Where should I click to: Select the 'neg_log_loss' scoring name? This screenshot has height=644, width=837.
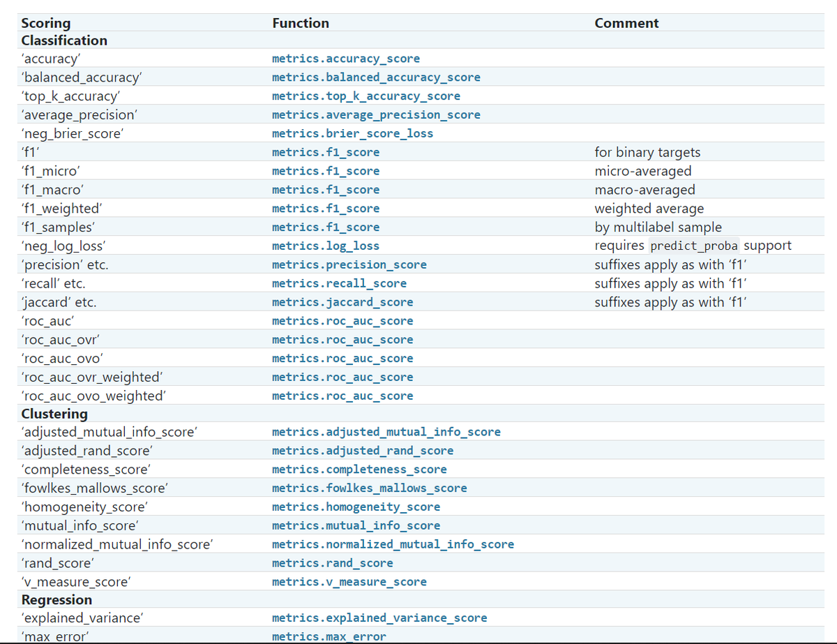pyautogui.click(x=64, y=246)
